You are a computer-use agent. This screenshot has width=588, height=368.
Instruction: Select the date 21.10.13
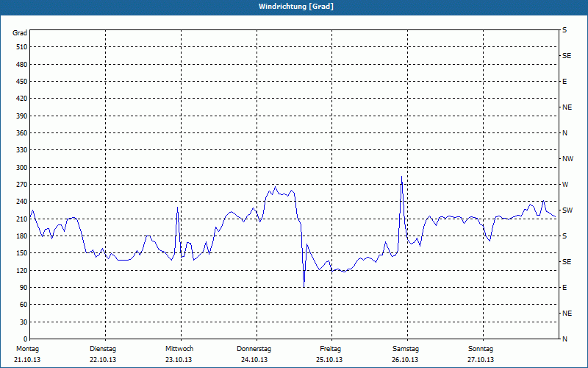[27, 360]
